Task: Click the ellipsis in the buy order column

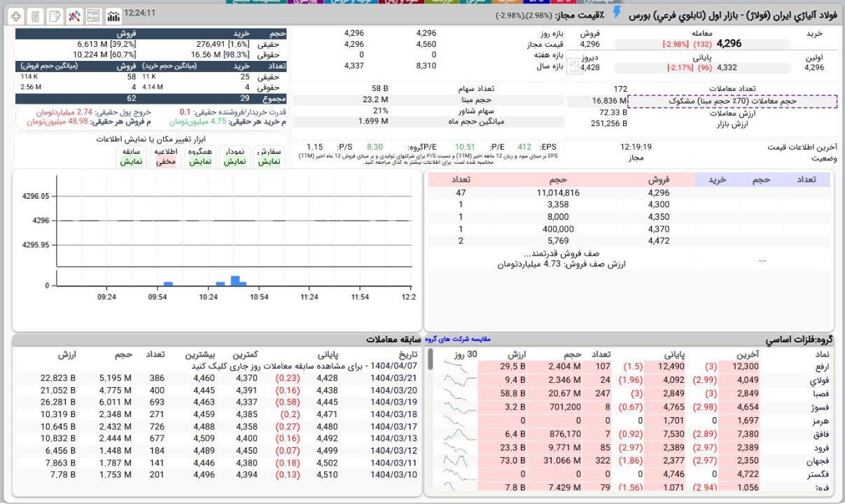Action: click(762, 260)
